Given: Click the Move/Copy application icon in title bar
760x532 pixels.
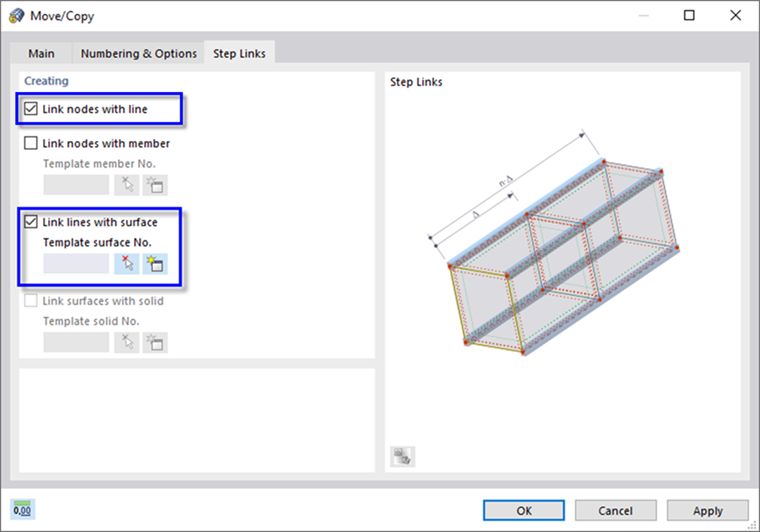Looking at the screenshot, I should [x=16, y=16].
